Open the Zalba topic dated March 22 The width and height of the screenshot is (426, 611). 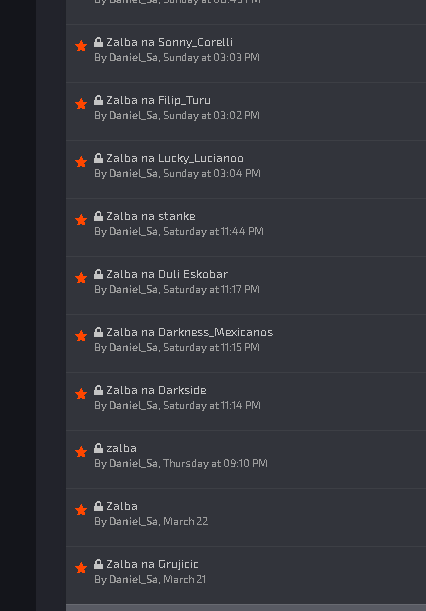(x=122, y=506)
